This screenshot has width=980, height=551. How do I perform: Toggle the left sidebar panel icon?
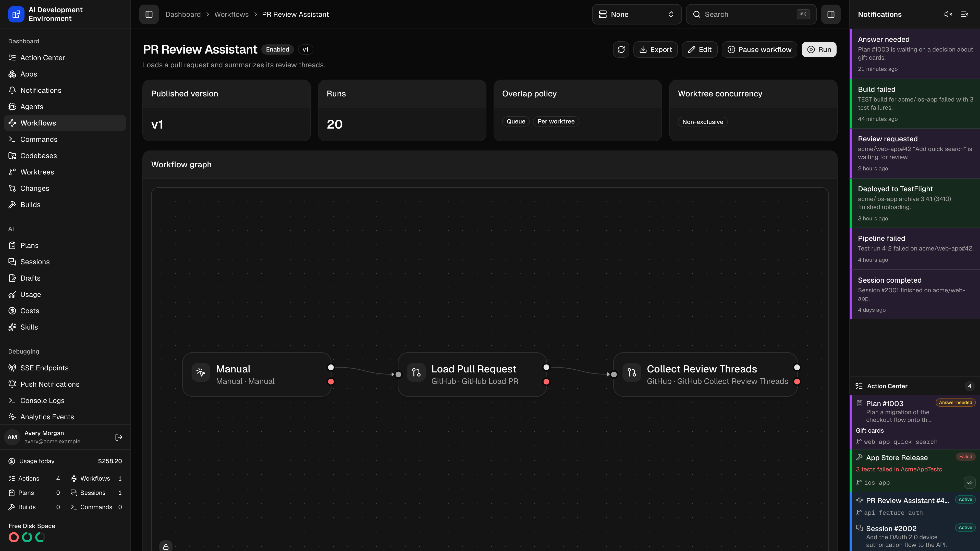(149, 15)
